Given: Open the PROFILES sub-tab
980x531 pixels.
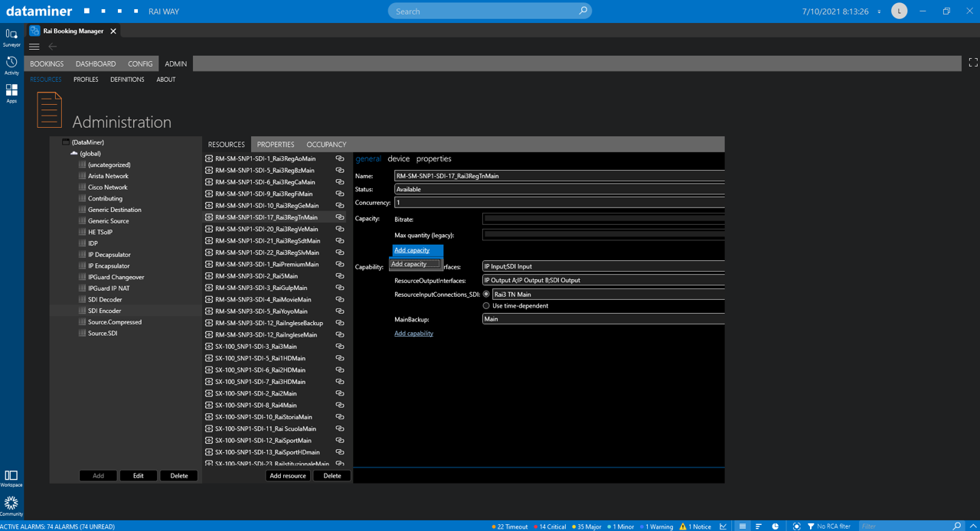Looking at the screenshot, I should pyautogui.click(x=86, y=80).
